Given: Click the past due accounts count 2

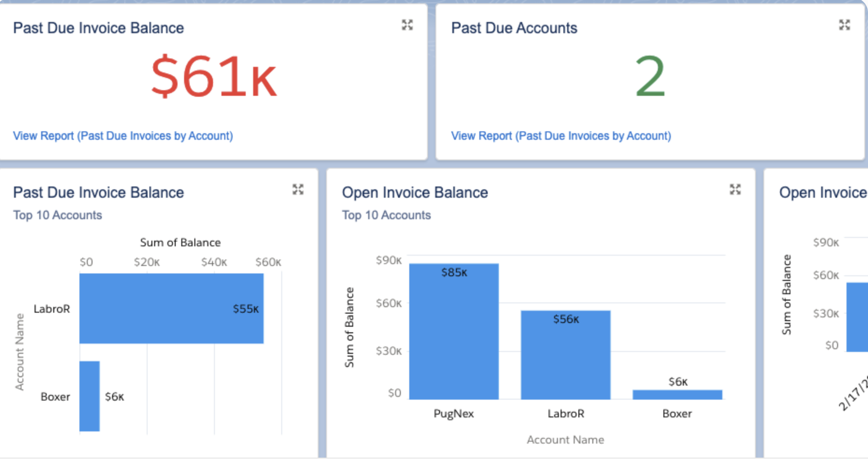Looking at the screenshot, I should [650, 76].
